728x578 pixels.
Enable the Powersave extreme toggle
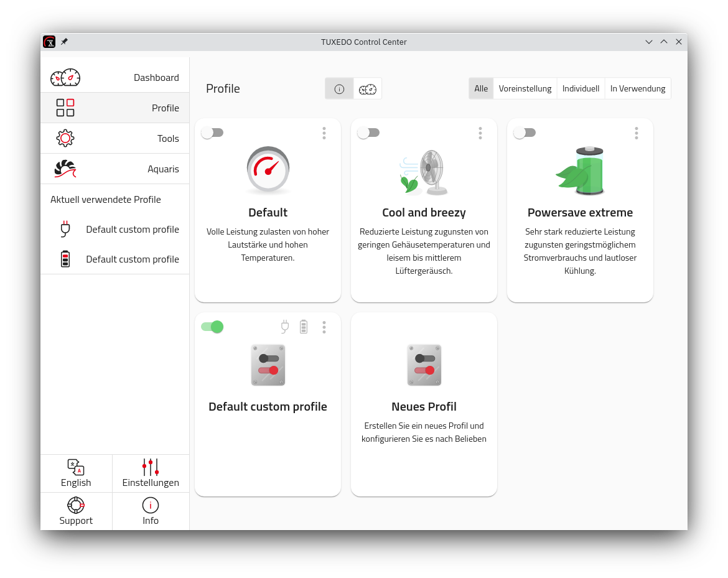tap(525, 133)
